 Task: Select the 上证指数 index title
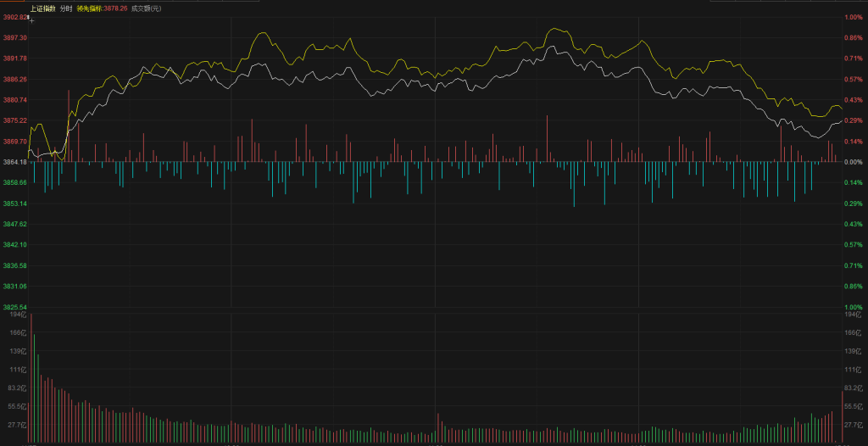[x=42, y=8]
